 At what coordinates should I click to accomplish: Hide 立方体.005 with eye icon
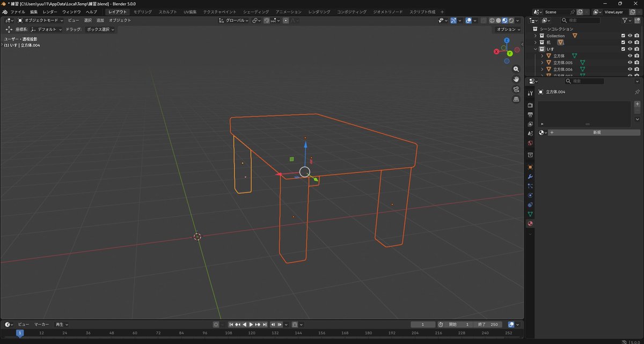pos(630,62)
